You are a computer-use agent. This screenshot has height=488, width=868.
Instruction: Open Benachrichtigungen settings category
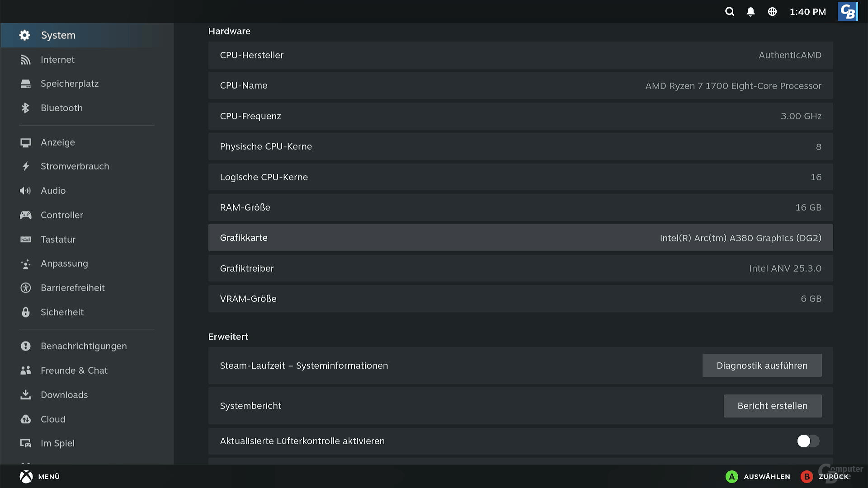(x=87, y=346)
